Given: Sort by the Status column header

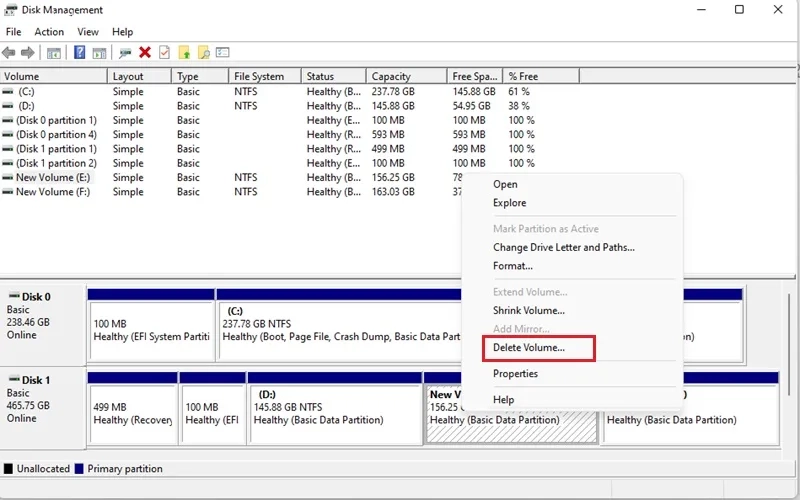Looking at the screenshot, I should pyautogui.click(x=334, y=76).
